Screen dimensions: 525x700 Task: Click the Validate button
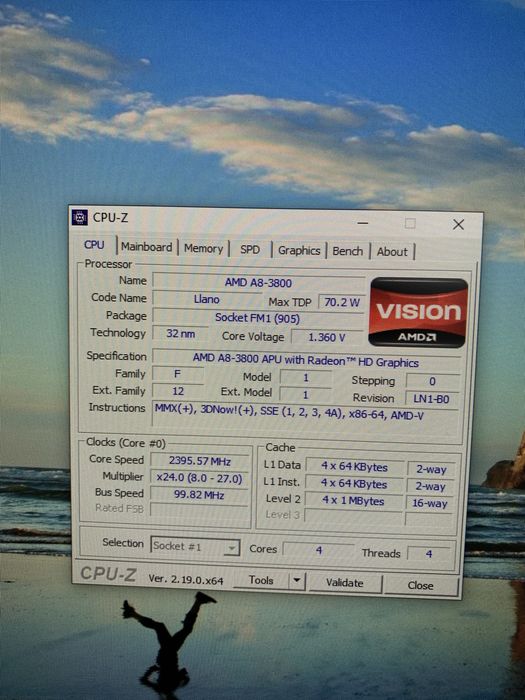click(x=345, y=583)
